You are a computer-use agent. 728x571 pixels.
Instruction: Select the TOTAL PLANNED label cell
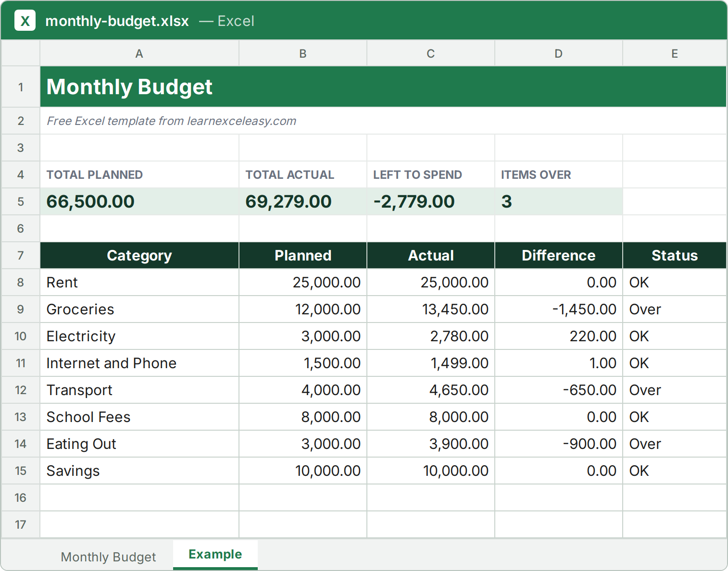coord(139,174)
